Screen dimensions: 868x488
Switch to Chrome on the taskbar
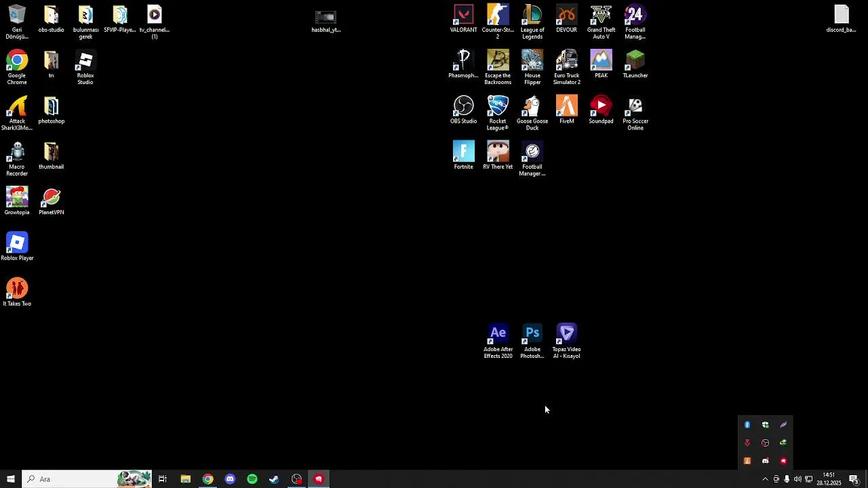pyautogui.click(x=208, y=479)
